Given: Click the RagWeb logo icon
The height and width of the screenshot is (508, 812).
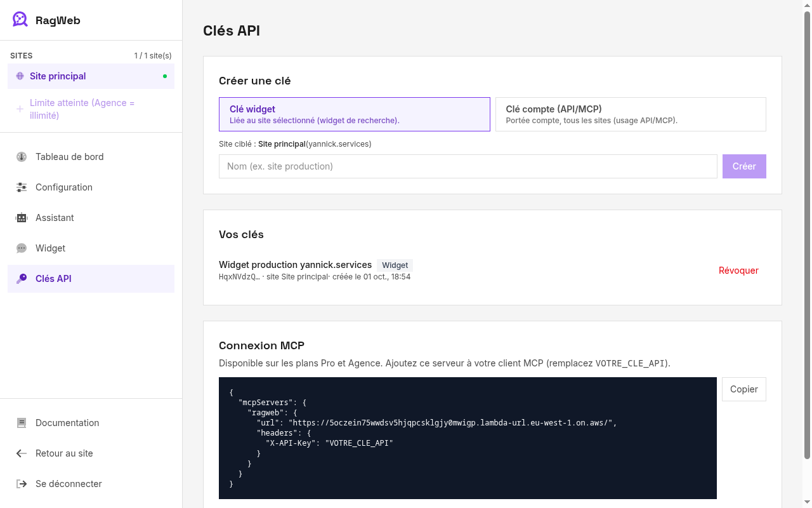Looking at the screenshot, I should [x=20, y=20].
